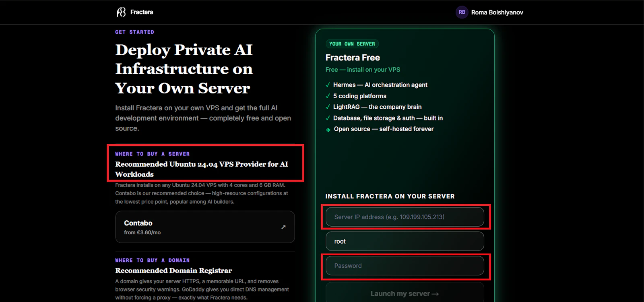Click 'from €3.60/mo' price text
This screenshot has height=302, width=644.
click(142, 232)
